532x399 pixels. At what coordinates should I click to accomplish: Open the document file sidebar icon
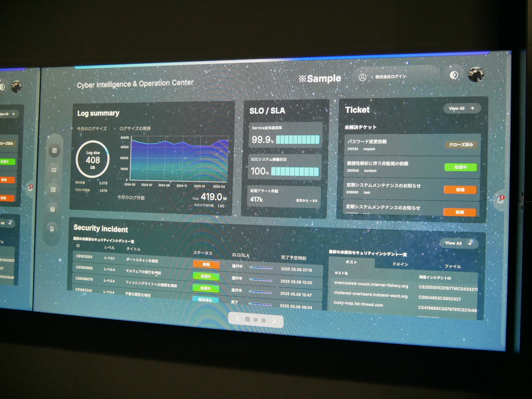[52, 229]
